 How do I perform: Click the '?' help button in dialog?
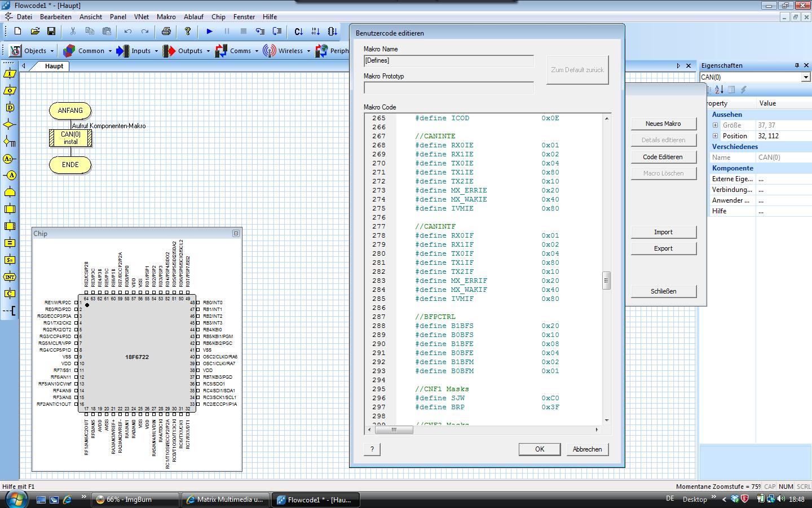[372, 449]
